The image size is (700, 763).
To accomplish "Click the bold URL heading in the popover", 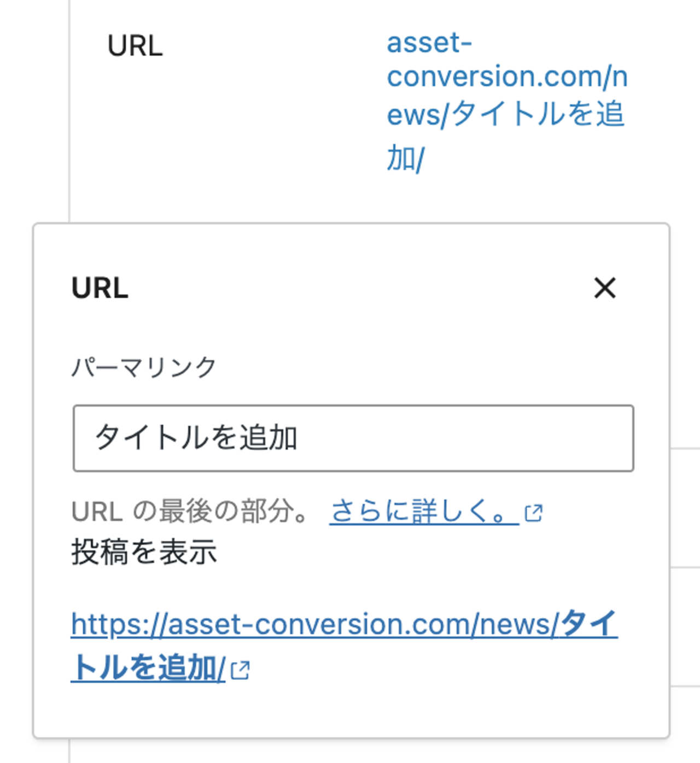I will pyautogui.click(x=100, y=287).
